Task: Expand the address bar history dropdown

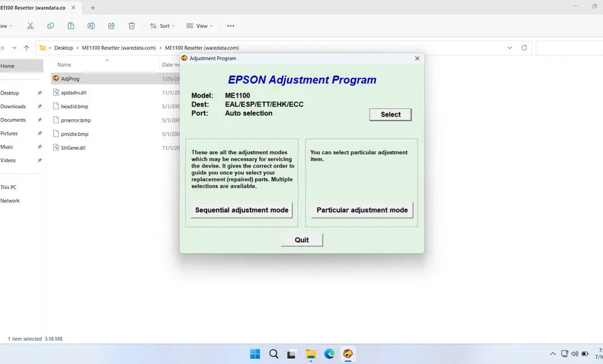Action: point(510,48)
